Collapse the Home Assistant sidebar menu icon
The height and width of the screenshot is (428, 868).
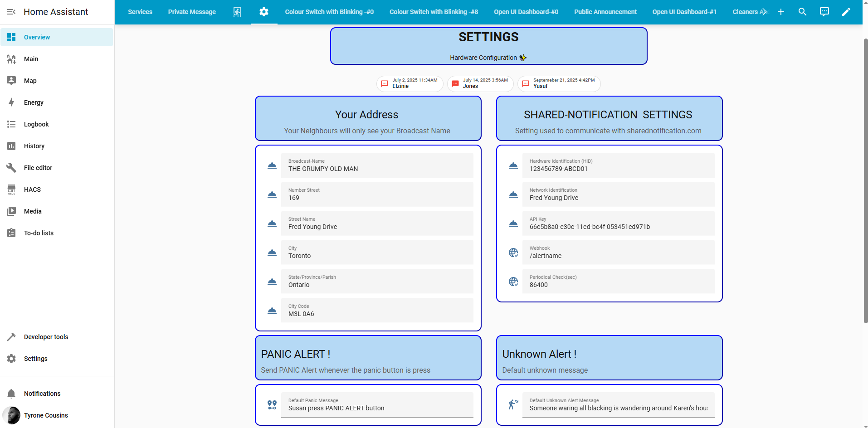click(11, 12)
